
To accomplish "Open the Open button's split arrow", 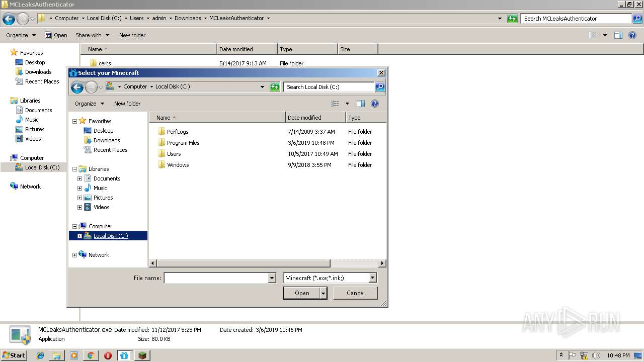I will tap(324, 293).
